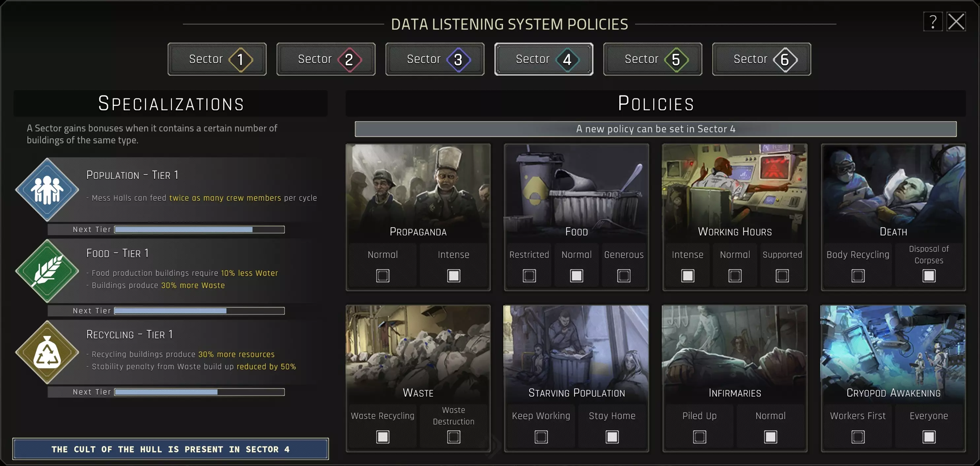Click the white diamond number 6 badge
Viewport: 980px width, 466px height.
[x=785, y=59]
